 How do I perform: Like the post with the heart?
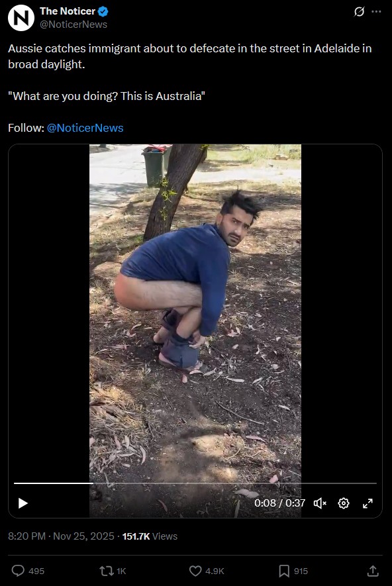tap(195, 571)
